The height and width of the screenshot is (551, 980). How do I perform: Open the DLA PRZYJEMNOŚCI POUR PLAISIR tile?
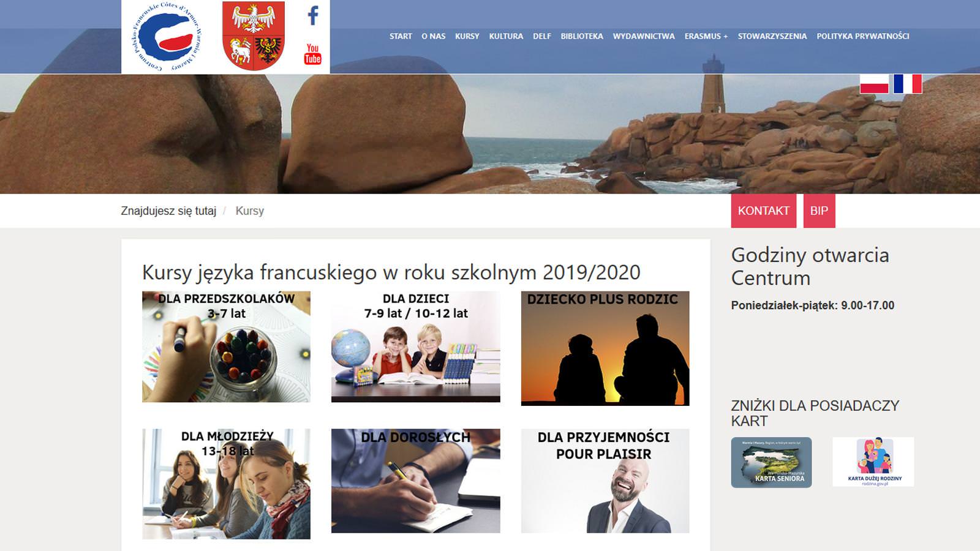pyautogui.click(x=605, y=481)
